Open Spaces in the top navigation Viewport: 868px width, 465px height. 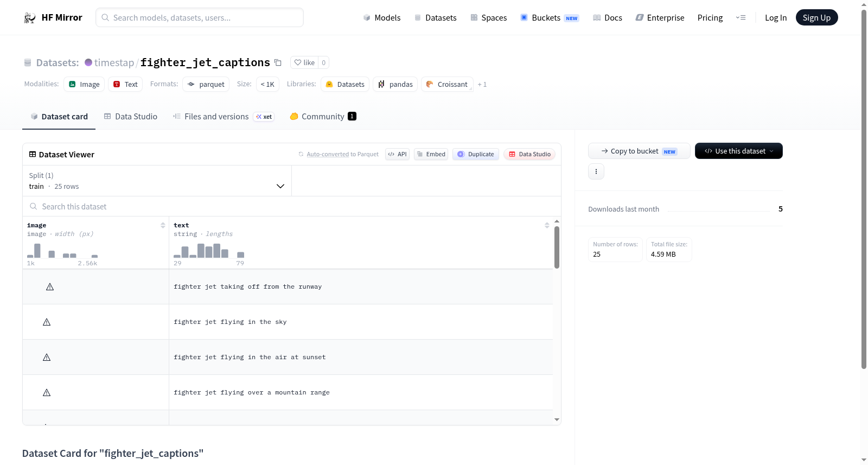tap(489, 17)
